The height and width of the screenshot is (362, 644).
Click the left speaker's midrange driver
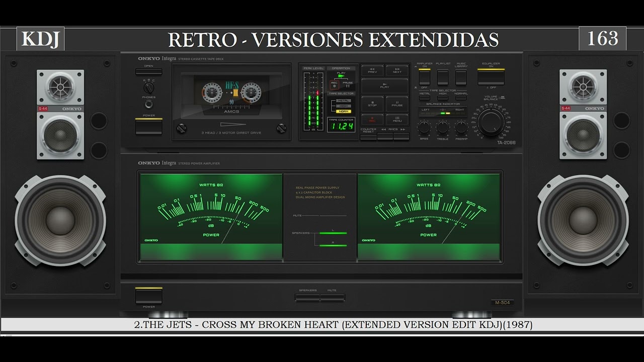pos(60,135)
